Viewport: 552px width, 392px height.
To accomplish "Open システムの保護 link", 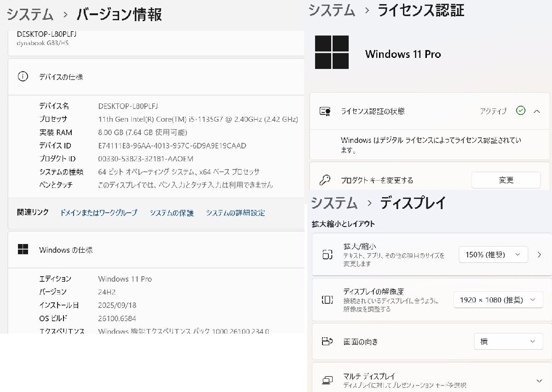I will [x=172, y=213].
